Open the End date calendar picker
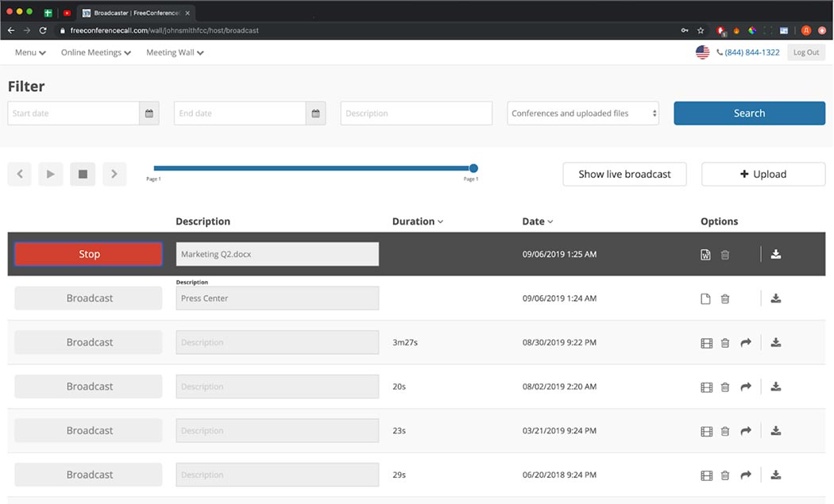 pos(315,113)
